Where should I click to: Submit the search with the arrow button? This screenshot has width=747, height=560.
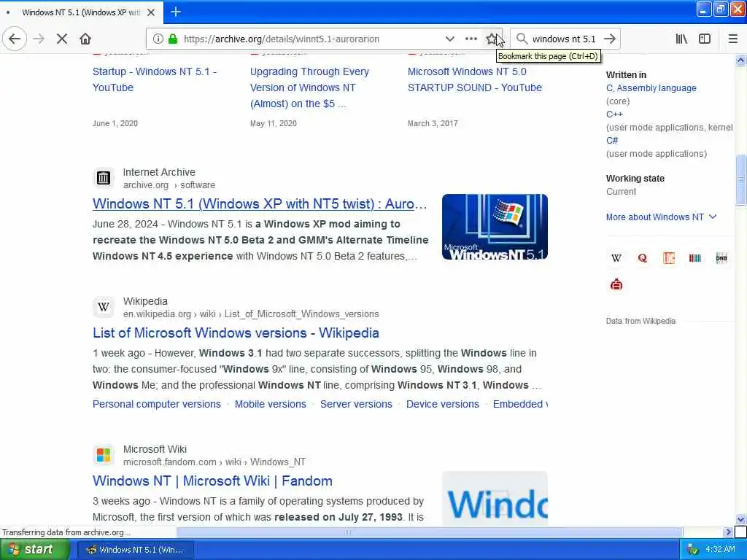[610, 39]
